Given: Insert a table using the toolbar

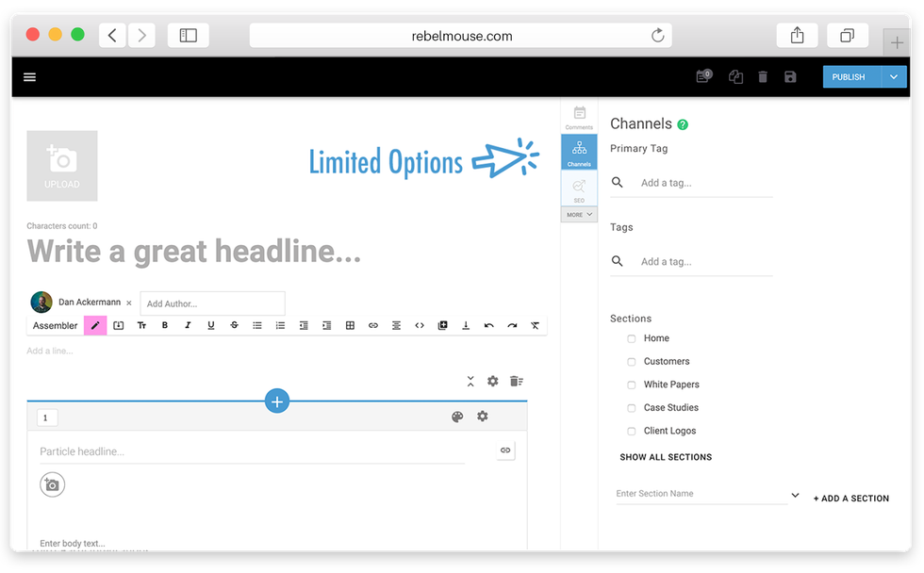Looking at the screenshot, I should coord(350,325).
